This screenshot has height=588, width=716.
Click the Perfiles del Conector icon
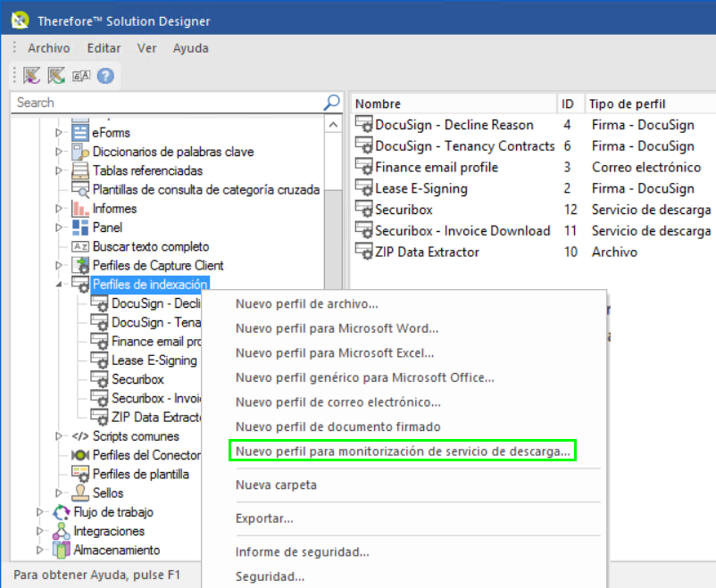[80, 455]
